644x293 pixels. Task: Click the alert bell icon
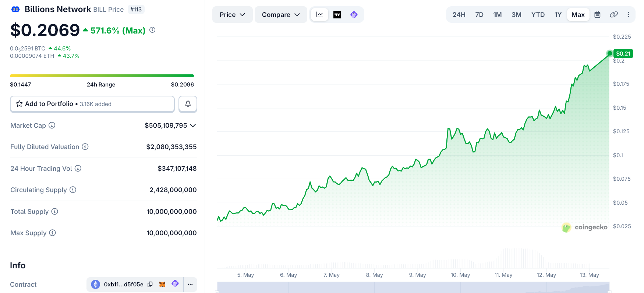pos(188,104)
